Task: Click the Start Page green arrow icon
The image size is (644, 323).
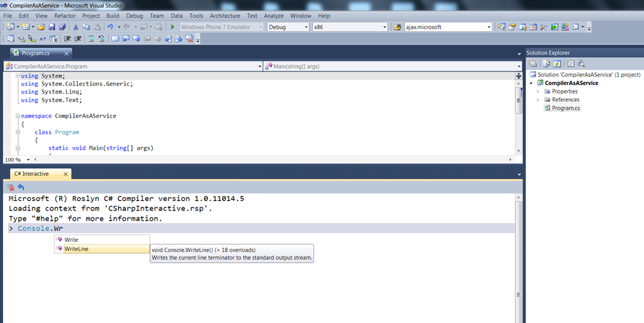Action: [x=555, y=27]
